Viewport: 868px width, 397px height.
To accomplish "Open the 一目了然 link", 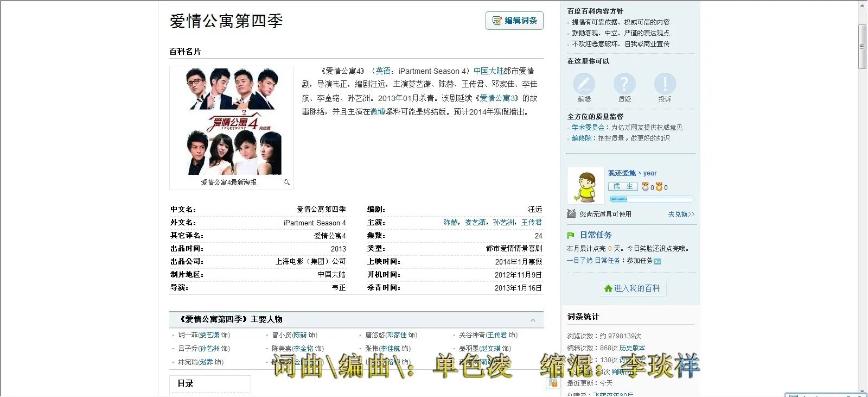I will point(580,261).
